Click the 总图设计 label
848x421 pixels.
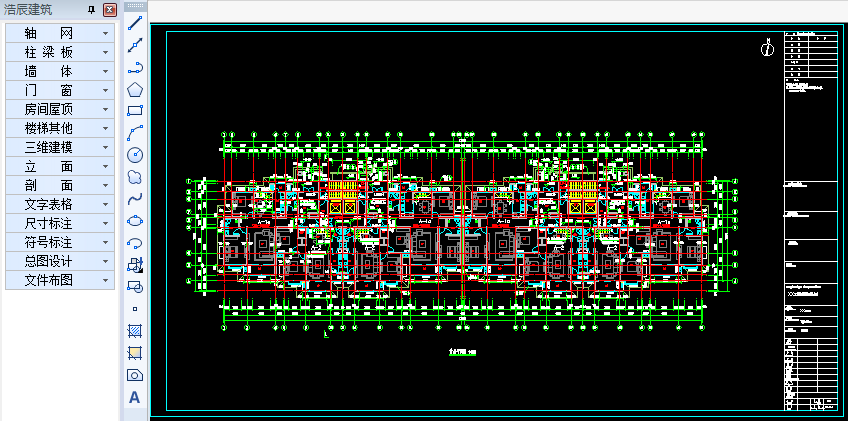pos(49,261)
